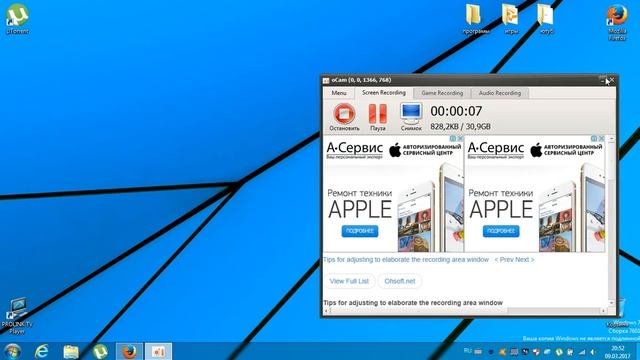The image size is (640, 360).
Task: Switch to Game Recording tab
Action: coord(442,93)
